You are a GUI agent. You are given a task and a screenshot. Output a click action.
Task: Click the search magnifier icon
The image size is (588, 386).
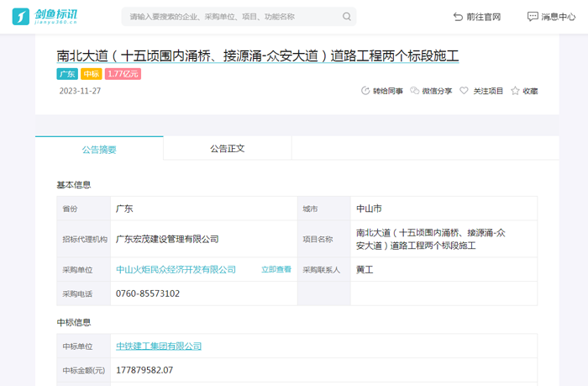click(347, 17)
